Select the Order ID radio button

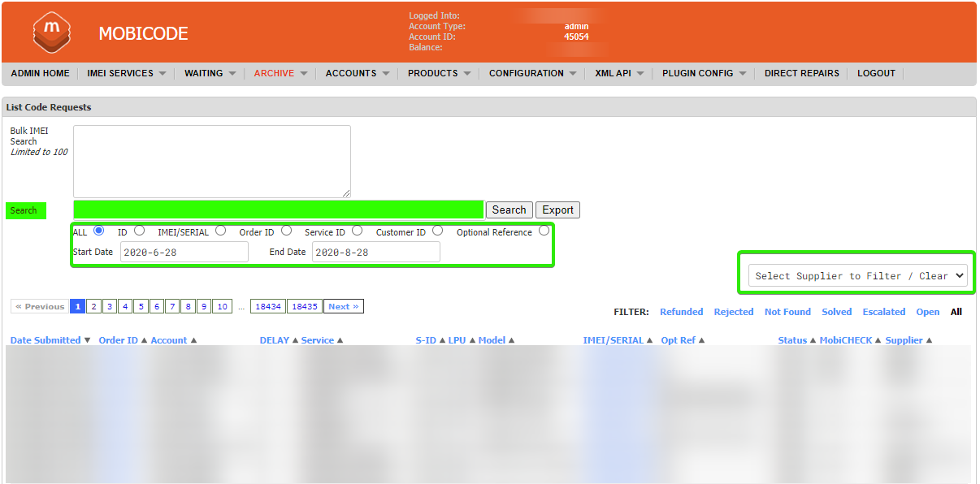286,231
